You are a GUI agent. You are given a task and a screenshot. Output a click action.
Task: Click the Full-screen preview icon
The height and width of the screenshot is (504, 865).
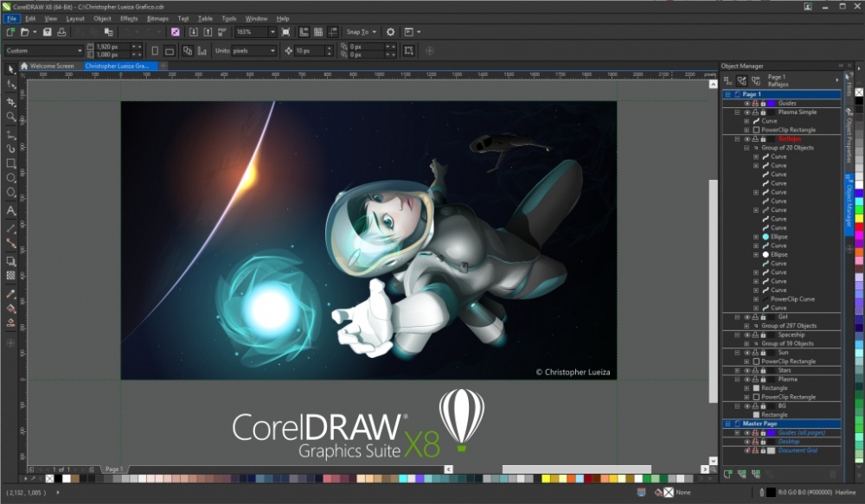(285, 32)
